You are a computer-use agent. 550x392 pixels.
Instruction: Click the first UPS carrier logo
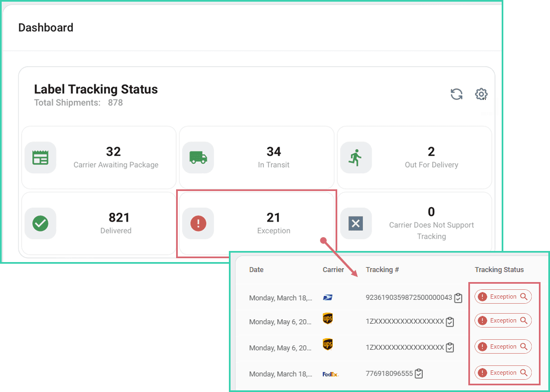click(328, 319)
